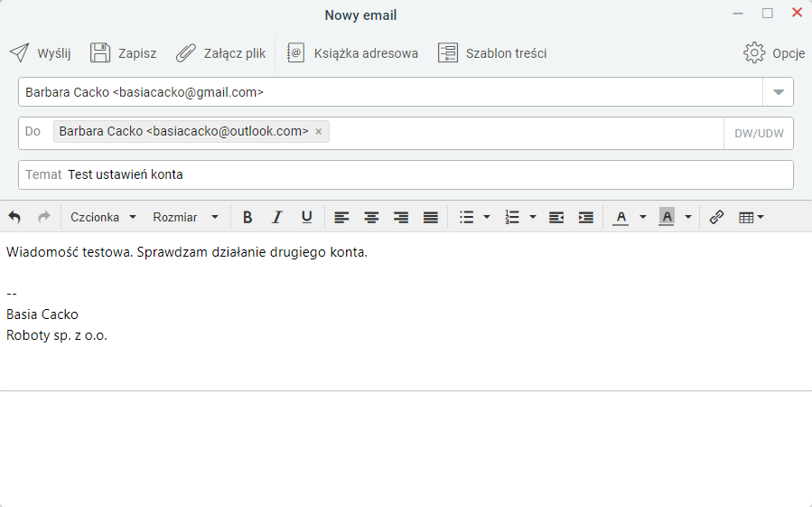Click the paper plane send icon
The width and height of the screenshot is (812, 507).
[x=20, y=53]
